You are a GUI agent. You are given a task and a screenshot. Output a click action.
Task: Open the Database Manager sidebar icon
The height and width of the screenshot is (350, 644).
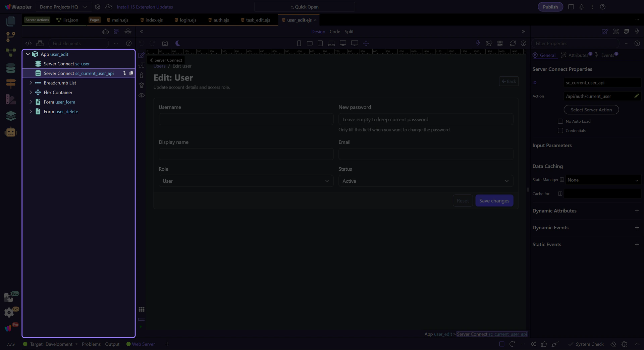pos(11,68)
